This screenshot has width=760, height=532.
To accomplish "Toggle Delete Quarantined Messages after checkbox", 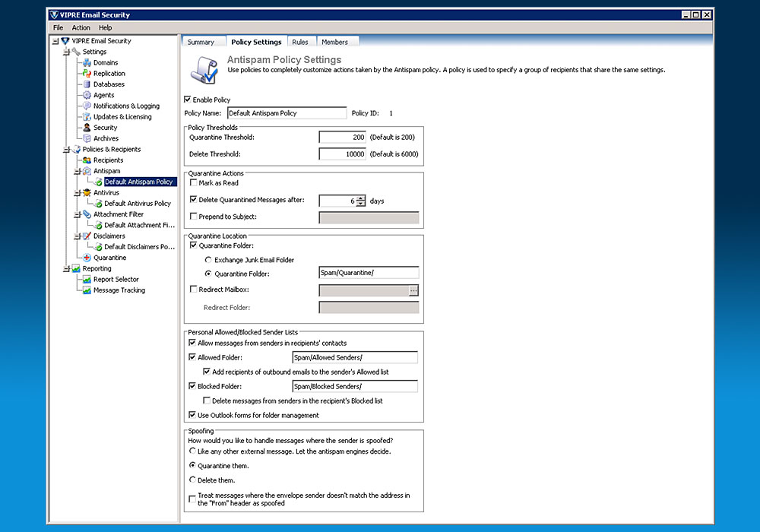I will click(193, 200).
